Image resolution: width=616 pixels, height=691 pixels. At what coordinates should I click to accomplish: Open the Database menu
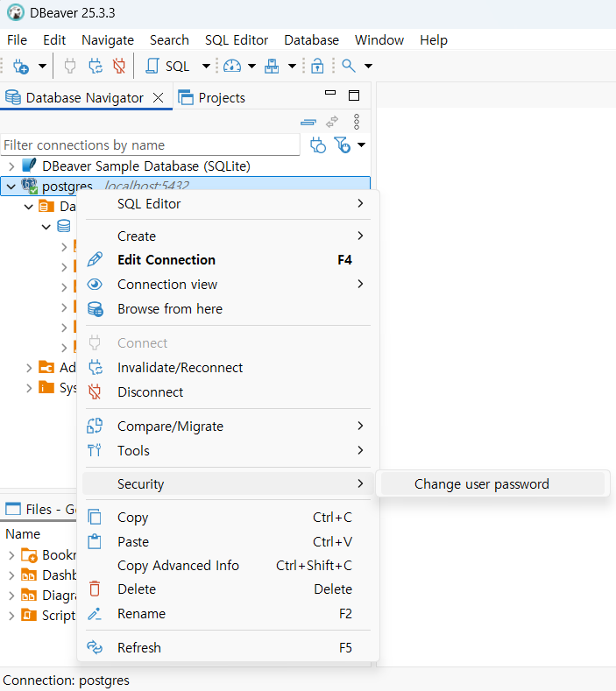[x=311, y=40]
